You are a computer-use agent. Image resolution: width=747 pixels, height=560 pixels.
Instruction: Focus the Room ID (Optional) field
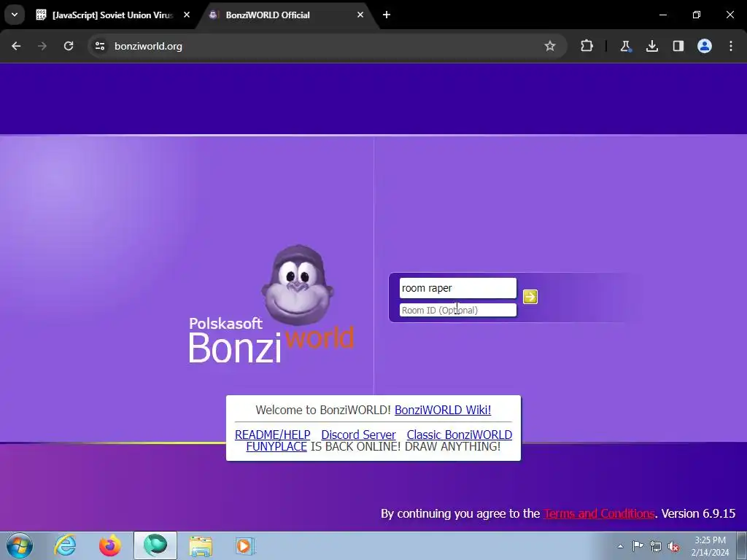[458, 310]
